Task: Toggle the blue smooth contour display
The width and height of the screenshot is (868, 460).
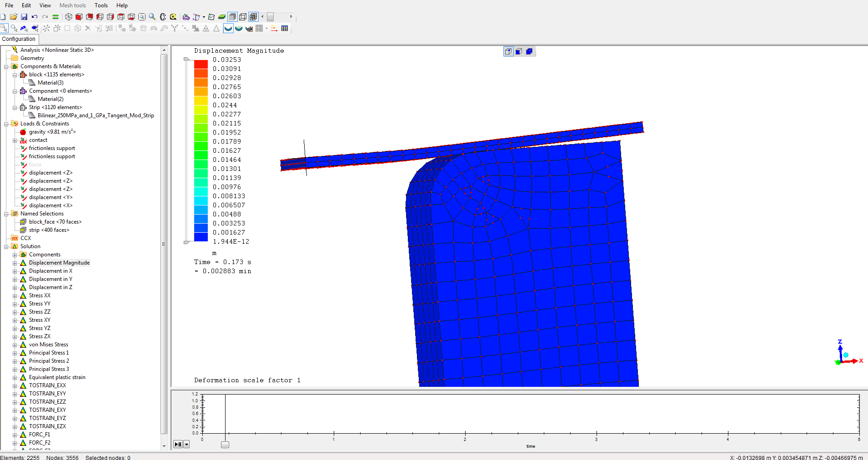Action: (228, 28)
